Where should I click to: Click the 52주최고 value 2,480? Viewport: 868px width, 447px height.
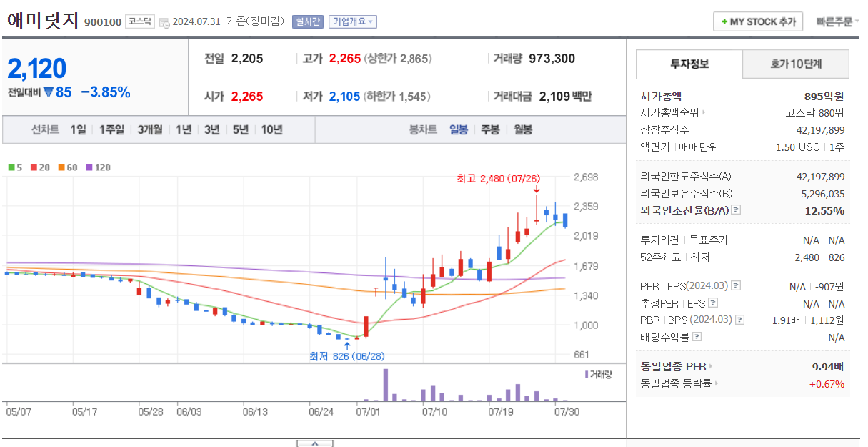(807, 257)
